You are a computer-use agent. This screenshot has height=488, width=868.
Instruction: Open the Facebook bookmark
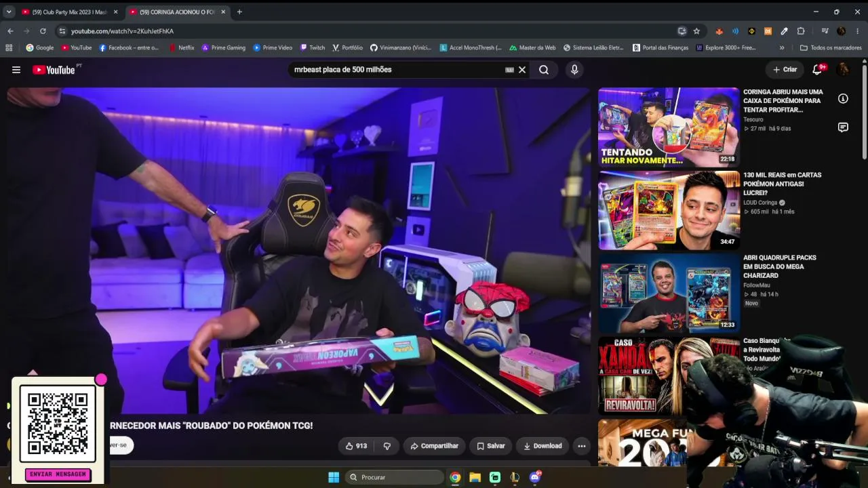[x=129, y=48]
